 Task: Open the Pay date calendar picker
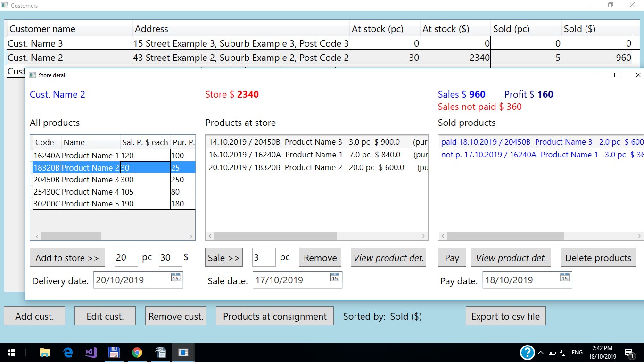[564, 278]
